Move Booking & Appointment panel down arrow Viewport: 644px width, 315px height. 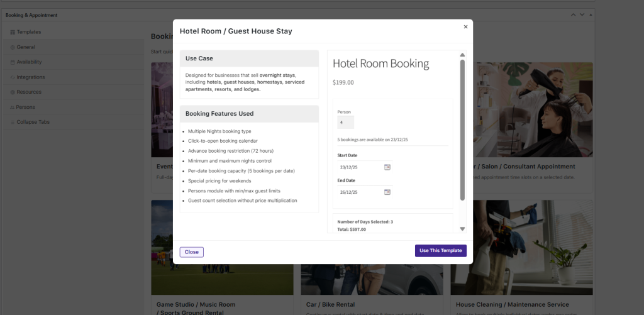click(x=582, y=15)
